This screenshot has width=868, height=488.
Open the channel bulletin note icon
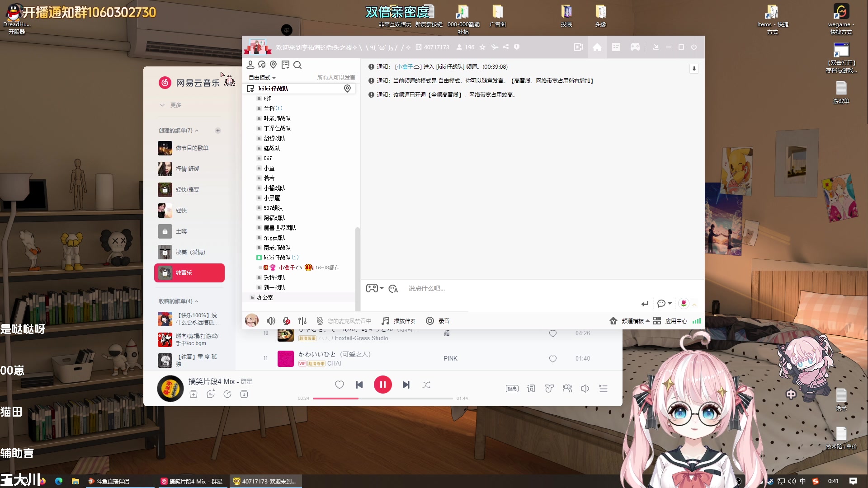tap(285, 65)
